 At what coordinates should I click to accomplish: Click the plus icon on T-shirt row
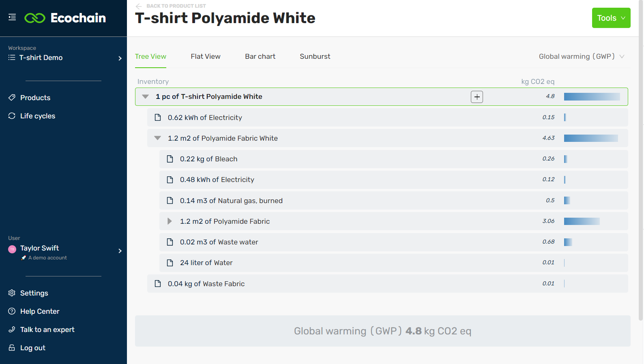(477, 97)
